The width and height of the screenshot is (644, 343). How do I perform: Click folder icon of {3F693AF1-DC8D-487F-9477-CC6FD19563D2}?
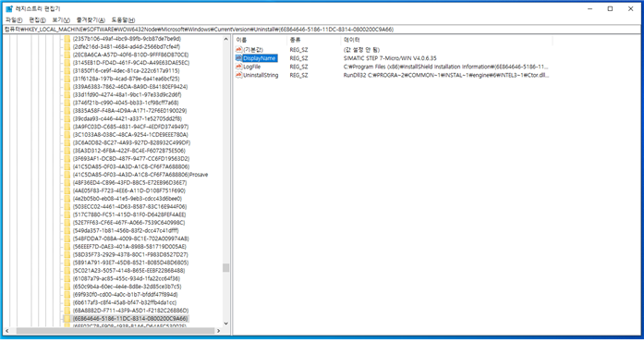(67, 159)
